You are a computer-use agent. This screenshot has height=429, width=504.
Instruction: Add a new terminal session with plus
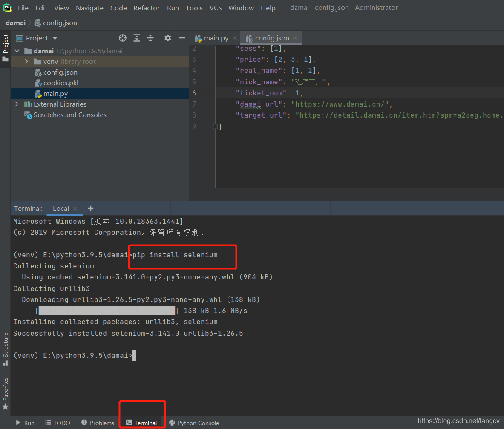(x=91, y=209)
